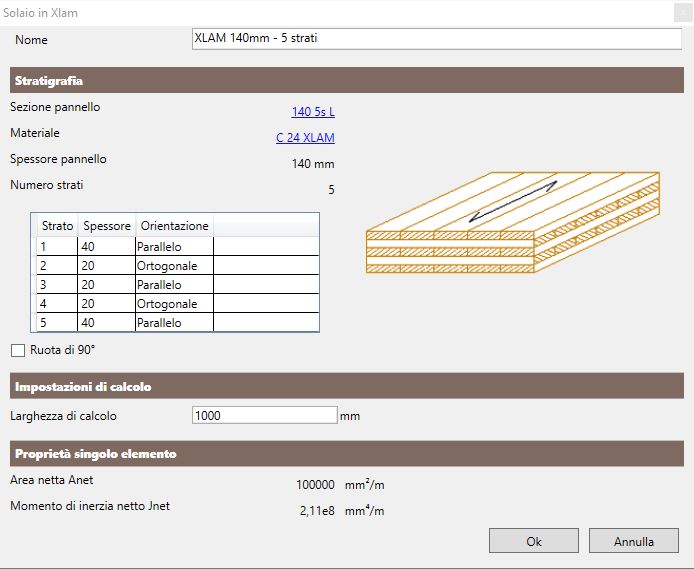
Task: Click the Stratigrafia section header
Action: tap(347, 80)
